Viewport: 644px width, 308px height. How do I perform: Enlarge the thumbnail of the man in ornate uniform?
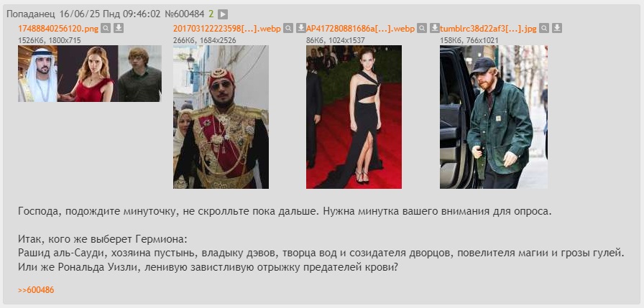click(221, 117)
